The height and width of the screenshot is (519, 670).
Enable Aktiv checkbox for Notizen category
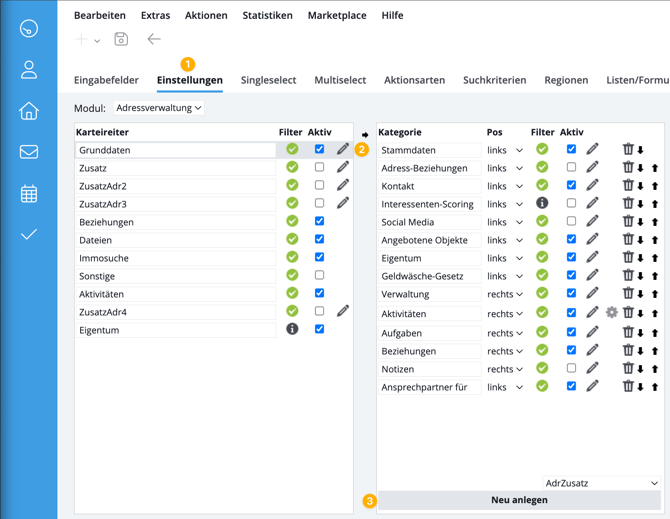click(x=571, y=369)
